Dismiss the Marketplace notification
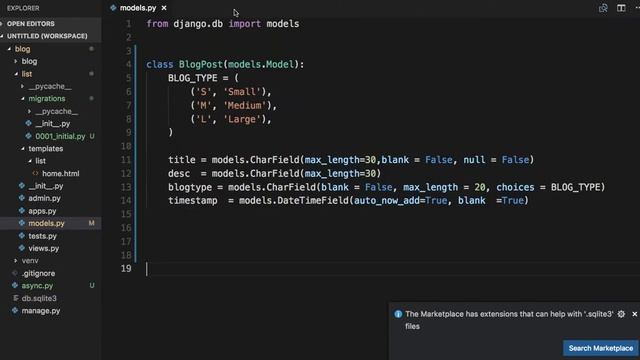The height and width of the screenshot is (360, 640). [634, 314]
